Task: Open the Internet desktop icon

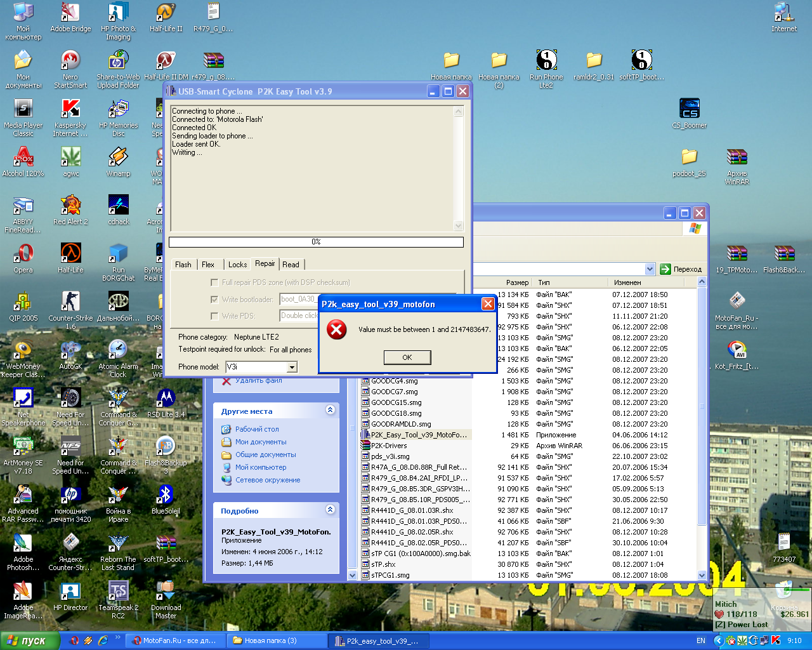Action: coord(784,17)
